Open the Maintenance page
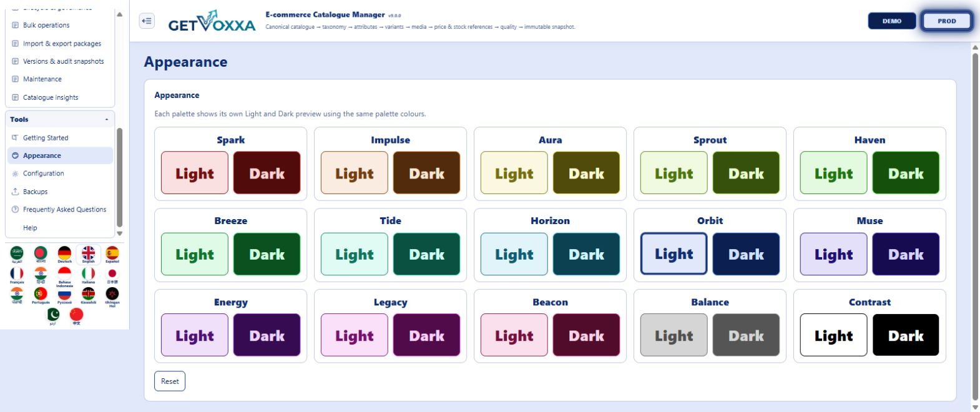980x412 pixels. tap(60, 79)
